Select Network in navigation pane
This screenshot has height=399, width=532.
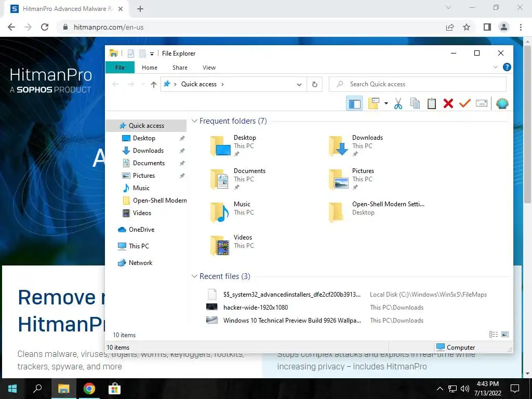tap(140, 263)
